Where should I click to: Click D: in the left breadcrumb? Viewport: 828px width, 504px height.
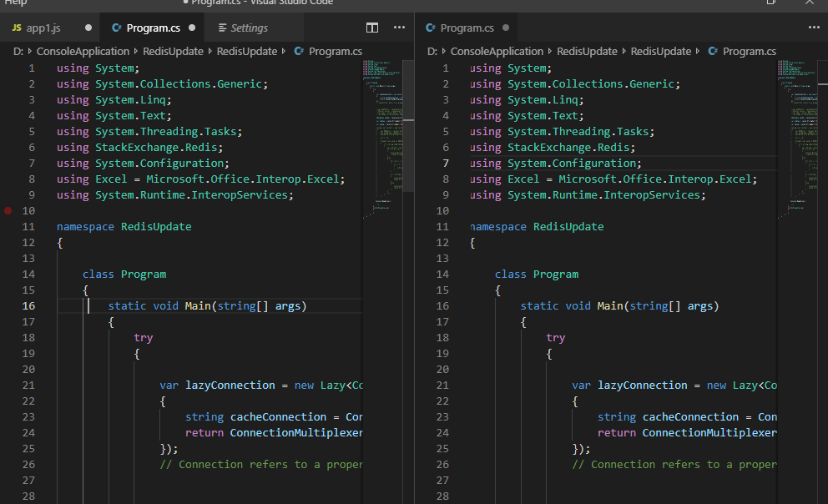pyautogui.click(x=18, y=51)
